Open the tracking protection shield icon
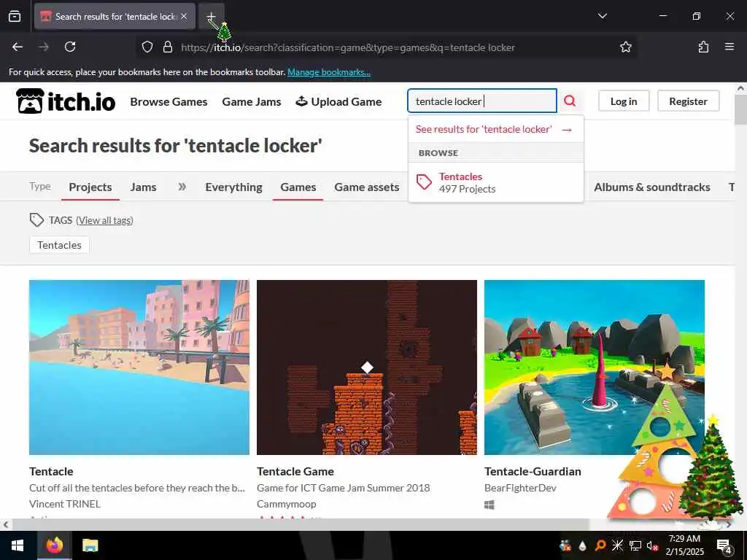The image size is (747, 560). (147, 47)
